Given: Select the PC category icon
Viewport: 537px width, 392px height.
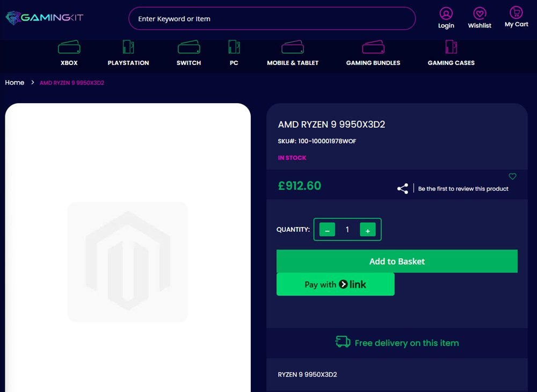Looking at the screenshot, I should coord(234,47).
